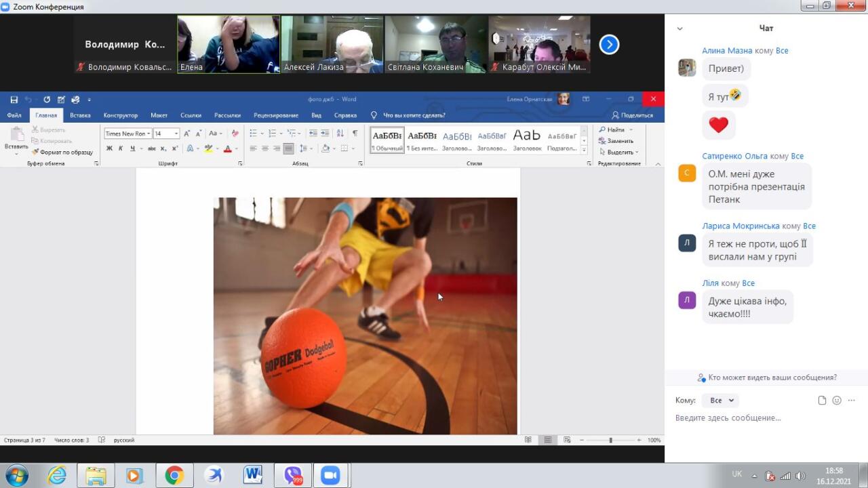
Task: Apply yellow text highlight color
Action: [x=208, y=148]
